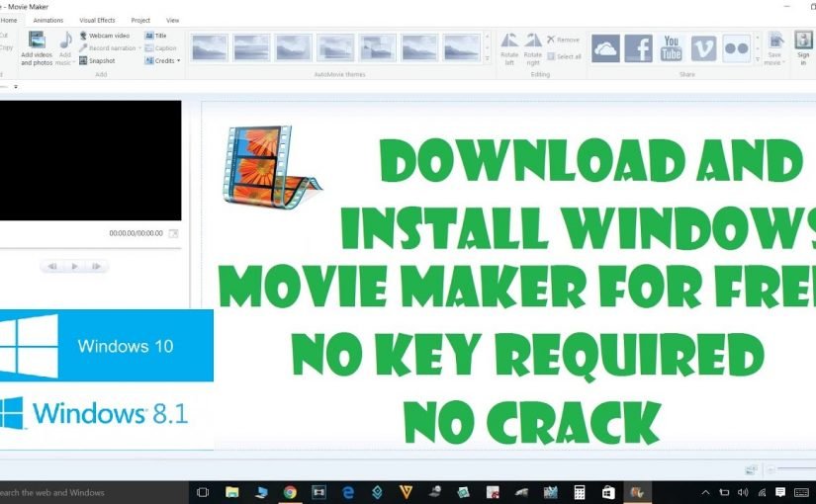Start Webcam video capture

[x=104, y=36]
